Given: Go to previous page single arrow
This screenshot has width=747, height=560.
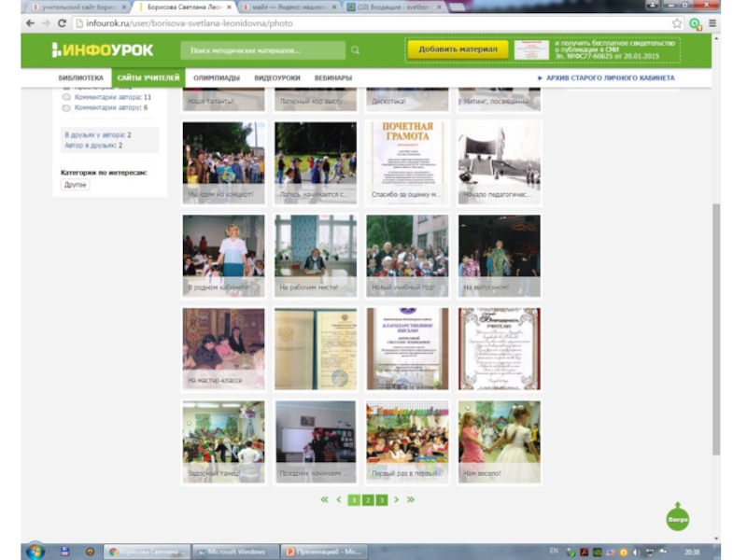Looking at the screenshot, I should coord(339,499).
